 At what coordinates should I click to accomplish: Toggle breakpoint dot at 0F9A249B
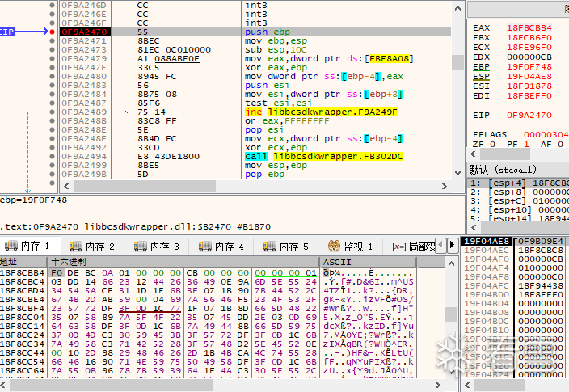[52, 175]
